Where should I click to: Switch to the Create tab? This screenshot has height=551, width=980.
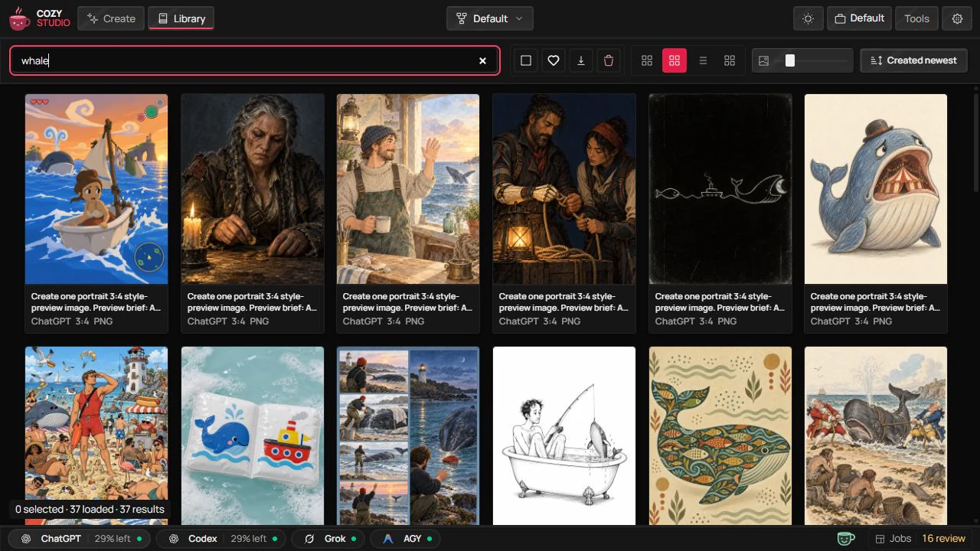click(x=111, y=18)
